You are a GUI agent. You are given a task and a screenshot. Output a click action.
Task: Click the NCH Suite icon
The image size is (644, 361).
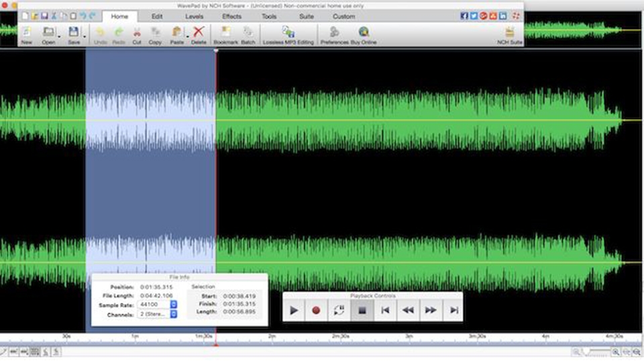pyautogui.click(x=510, y=34)
